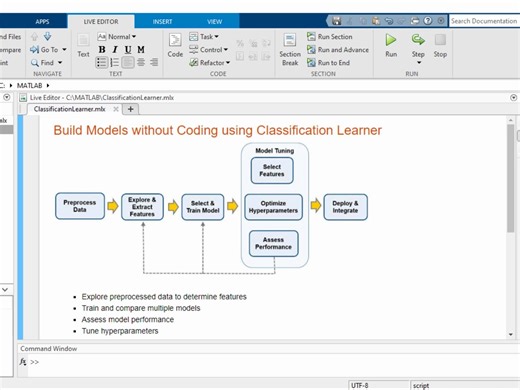
Task: Click the Copy icon in quick access toolbar
Action: pos(363,21)
